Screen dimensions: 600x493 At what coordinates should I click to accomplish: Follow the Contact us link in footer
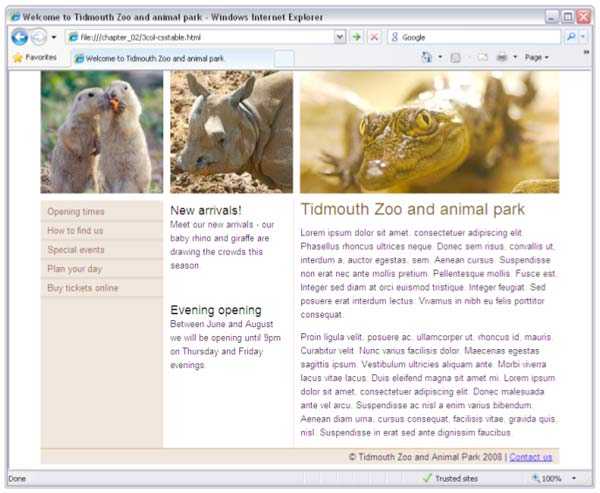531,457
